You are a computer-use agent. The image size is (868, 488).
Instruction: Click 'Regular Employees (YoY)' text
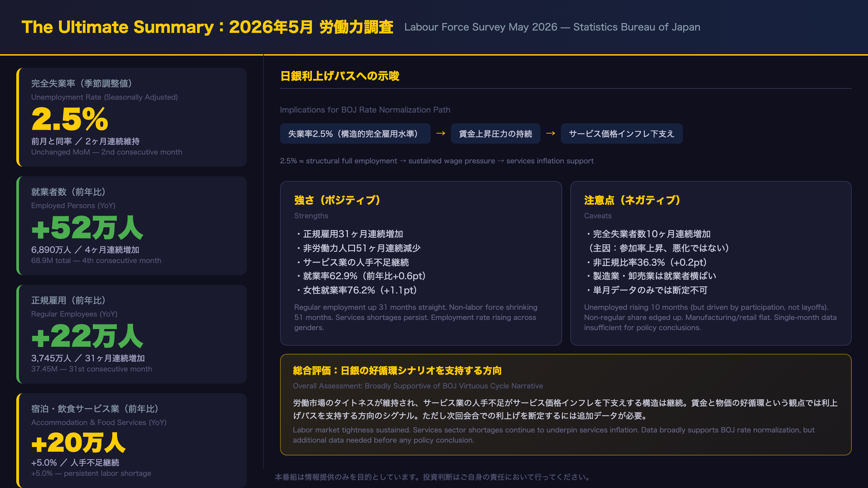tap(74, 314)
